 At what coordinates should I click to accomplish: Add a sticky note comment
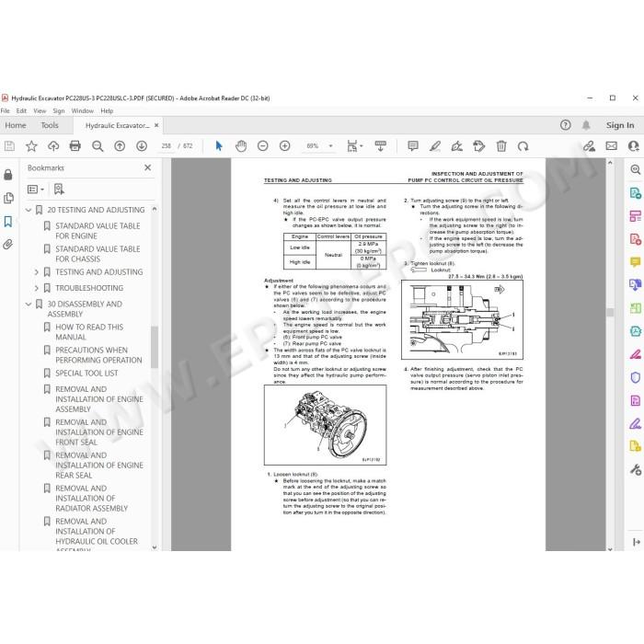click(x=413, y=145)
